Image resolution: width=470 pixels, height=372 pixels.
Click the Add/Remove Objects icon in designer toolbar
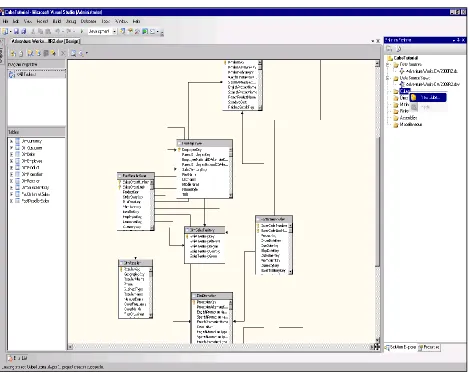pyautogui.click(x=13, y=53)
